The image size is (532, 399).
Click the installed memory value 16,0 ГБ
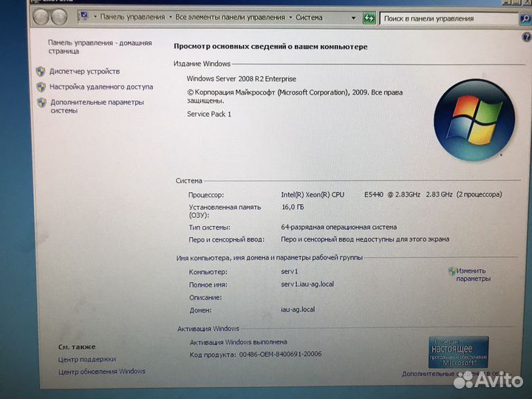click(x=293, y=207)
